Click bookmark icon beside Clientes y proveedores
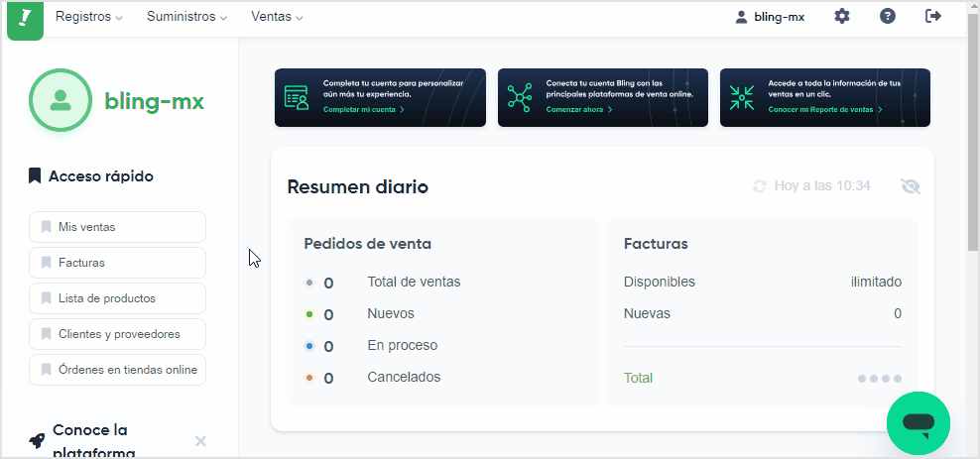Viewport: 980px width, 459px height. click(x=46, y=333)
